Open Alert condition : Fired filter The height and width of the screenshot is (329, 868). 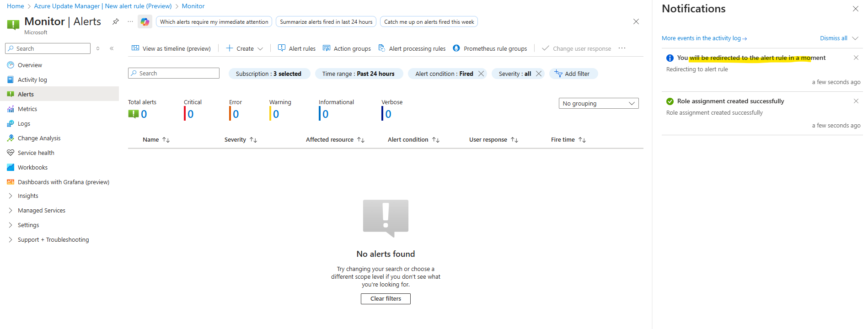444,74
